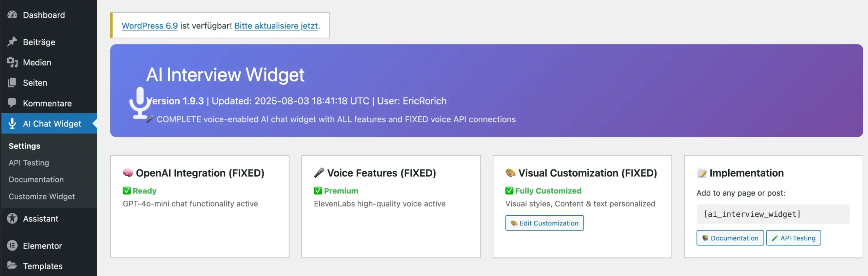Click the Kommentare speech bubble icon
The image size is (868, 276).
[12, 103]
